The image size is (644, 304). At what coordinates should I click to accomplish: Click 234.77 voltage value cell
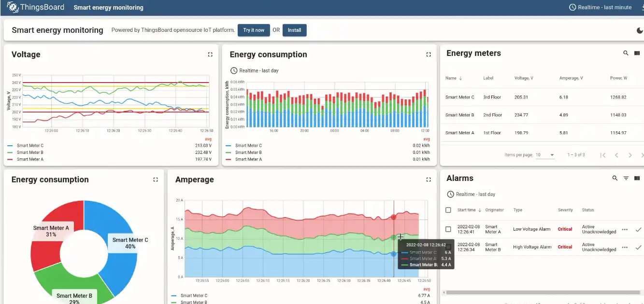point(521,115)
